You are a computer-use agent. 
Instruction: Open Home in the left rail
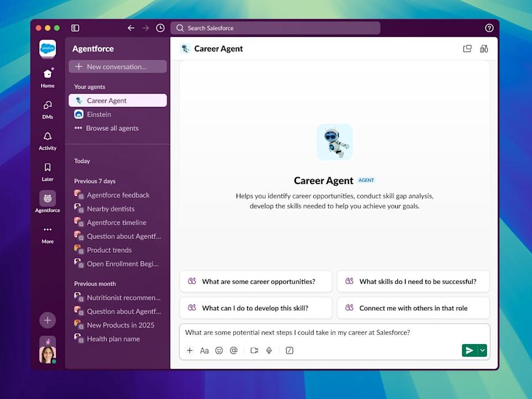tap(48, 78)
